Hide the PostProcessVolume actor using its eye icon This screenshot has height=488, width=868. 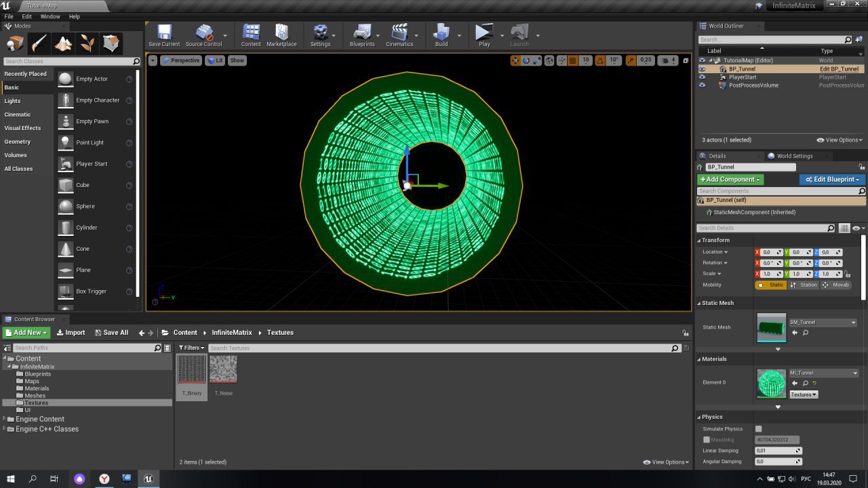(x=703, y=85)
